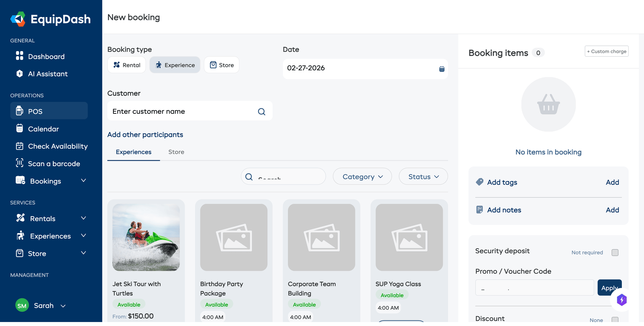644x326 pixels.
Task: Open the Status dropdown
Action: pyautogui.click(x=423, y=176)
